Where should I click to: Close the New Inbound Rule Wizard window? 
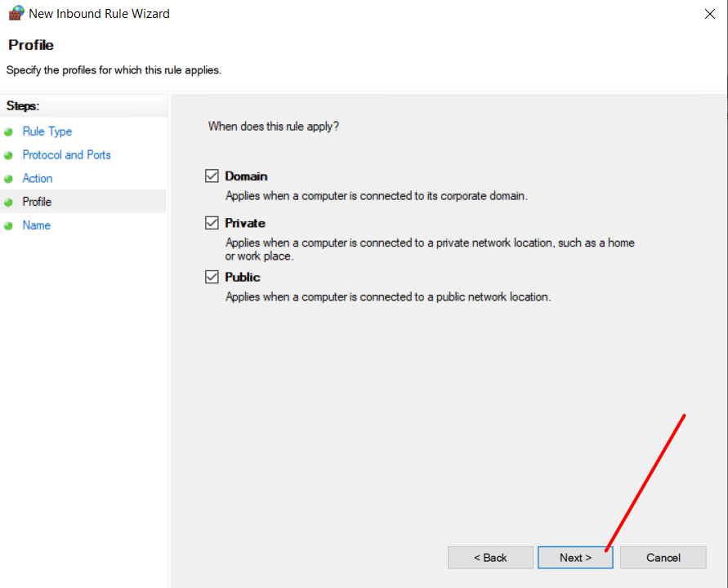tap(709, 14)
